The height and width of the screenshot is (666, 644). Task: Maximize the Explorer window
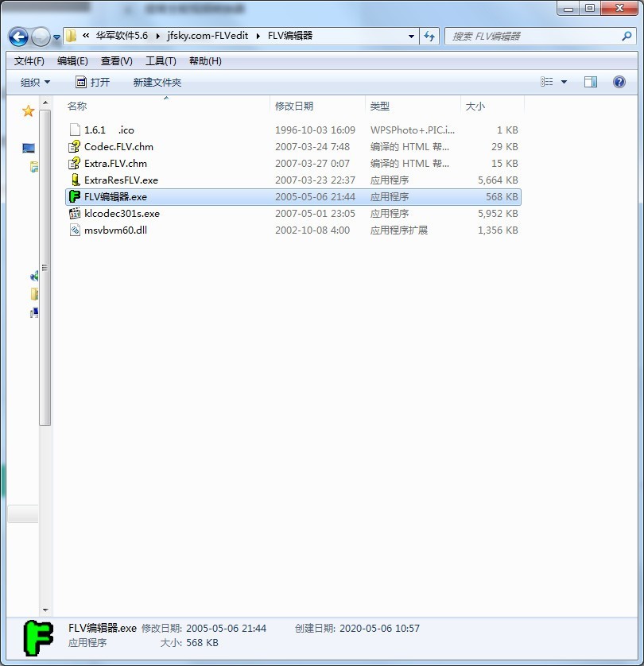point(590,9)
